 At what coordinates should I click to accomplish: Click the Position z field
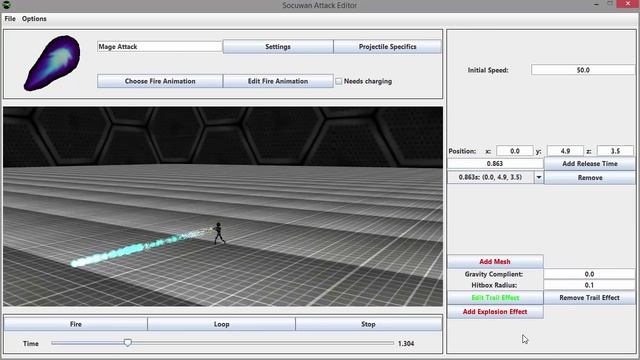pyautogui.click(x=615, y=151)
